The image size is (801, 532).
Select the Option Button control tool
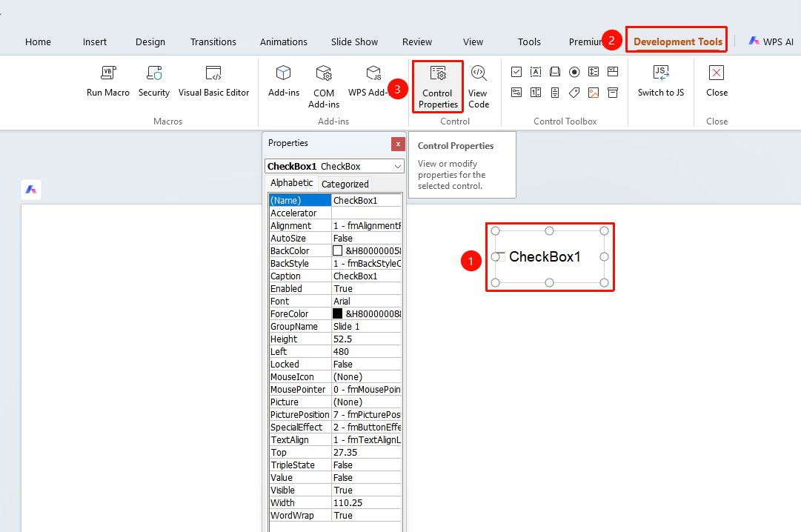[574, 72]
